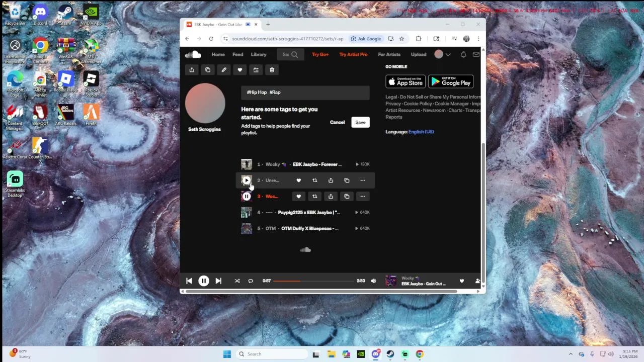Share track 2 with its share icon

[x=331, y=180]
